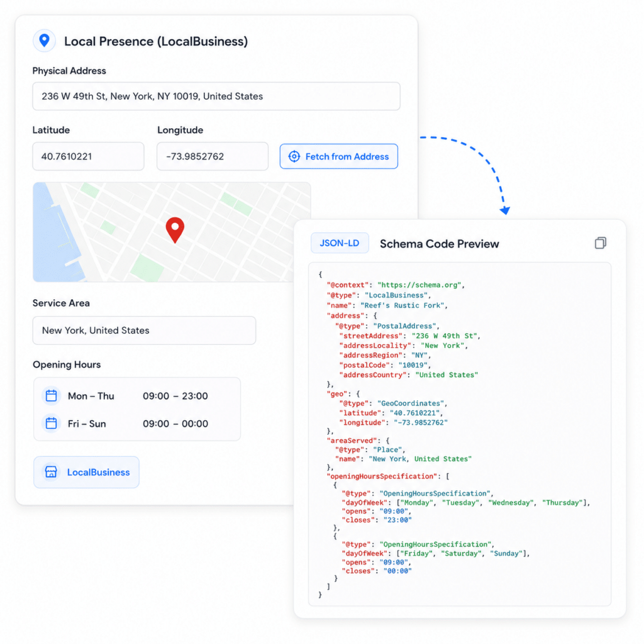Select the LocalBusiness type button
The width and height of the screenshot is (644, 644).
pyautogui.click(x=86, y=472)
